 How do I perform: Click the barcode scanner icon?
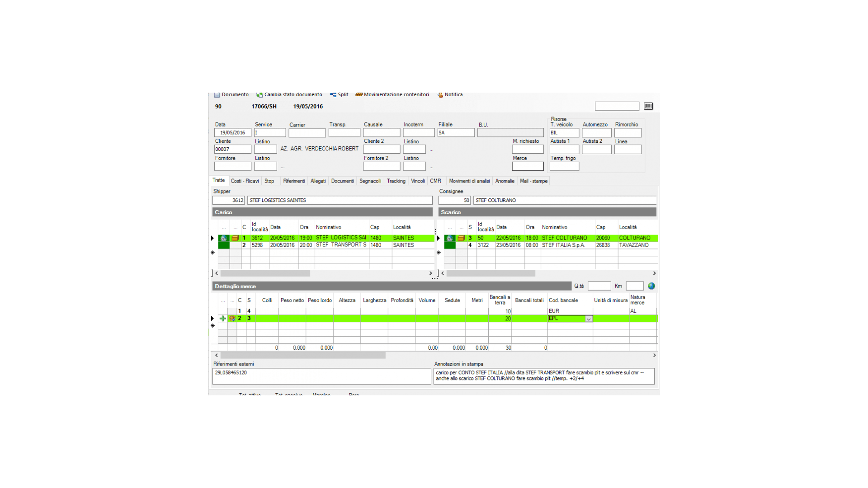click(648, 106)
